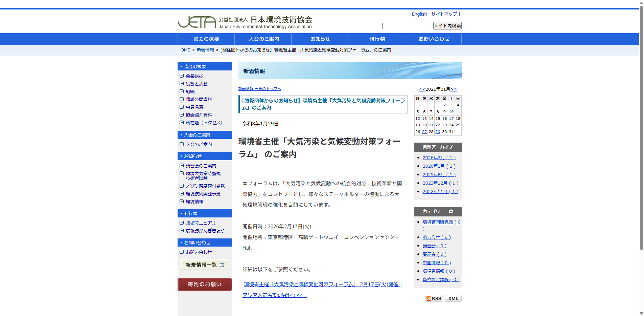Click the triangle on 協会の概要 sidebar header
The height and width of the screenshot is (316, 644).
pyautogui.click(x=181, y=66)
